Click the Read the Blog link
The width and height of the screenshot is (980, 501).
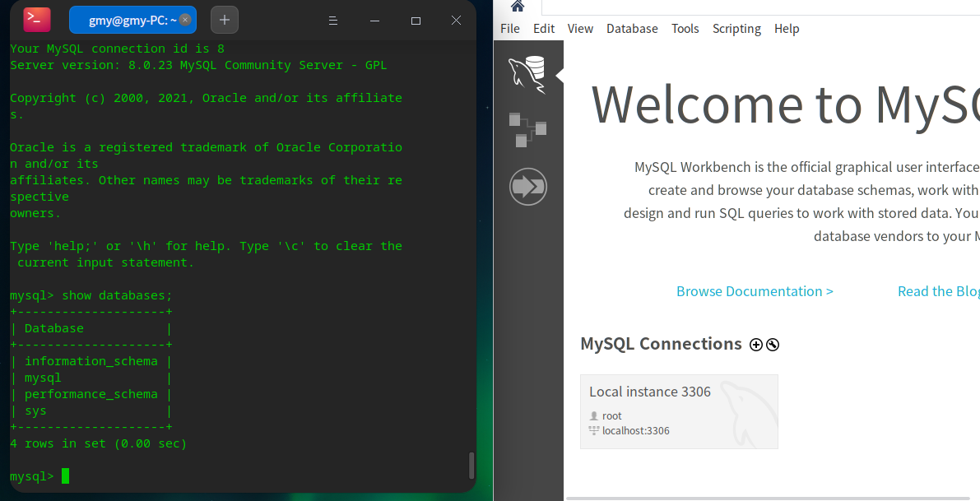tap(938, 292)
